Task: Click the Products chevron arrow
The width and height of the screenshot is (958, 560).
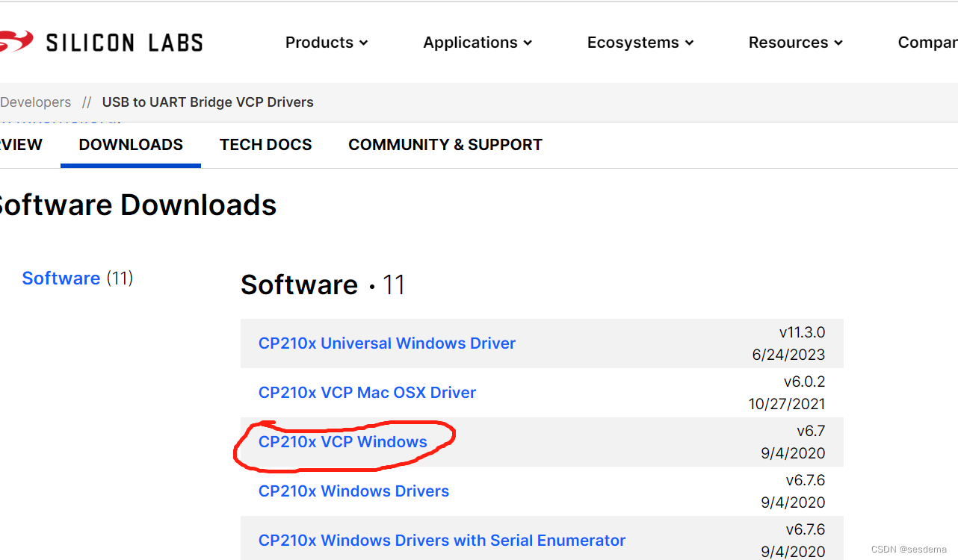Action: (364, 43)
